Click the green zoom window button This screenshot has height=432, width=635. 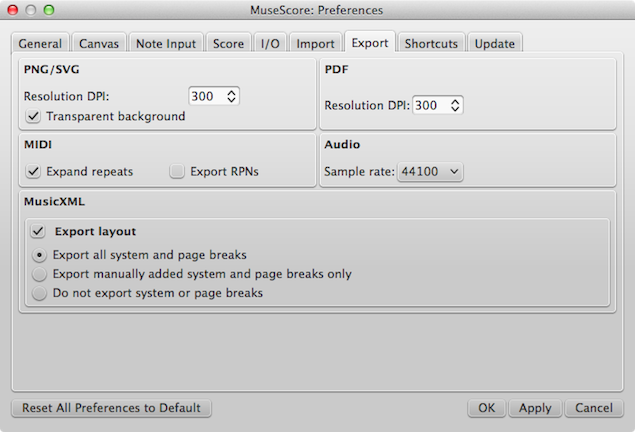pos(49,10)
